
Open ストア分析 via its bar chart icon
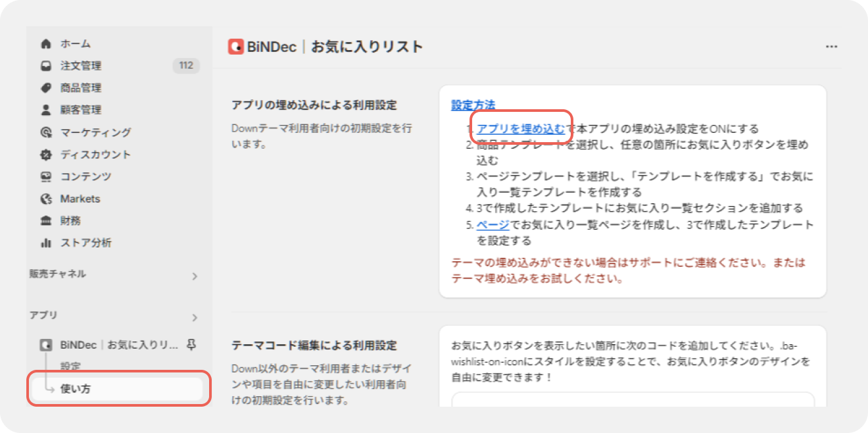46,243
